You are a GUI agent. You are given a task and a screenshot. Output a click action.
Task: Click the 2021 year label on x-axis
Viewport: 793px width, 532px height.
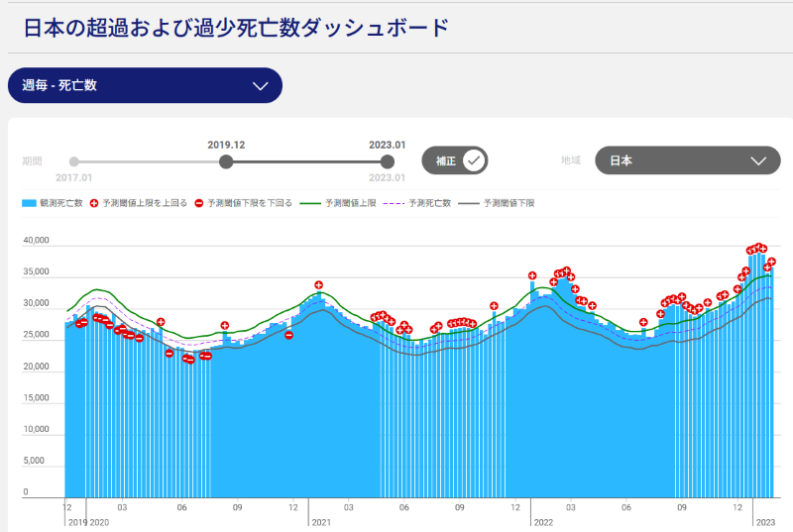(x=320, y=521)
